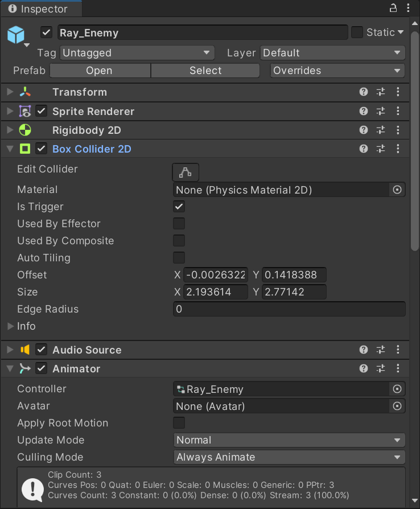The image size is (420, 509).
Task: Collapse the Animator component
Action: pos(10,369)
